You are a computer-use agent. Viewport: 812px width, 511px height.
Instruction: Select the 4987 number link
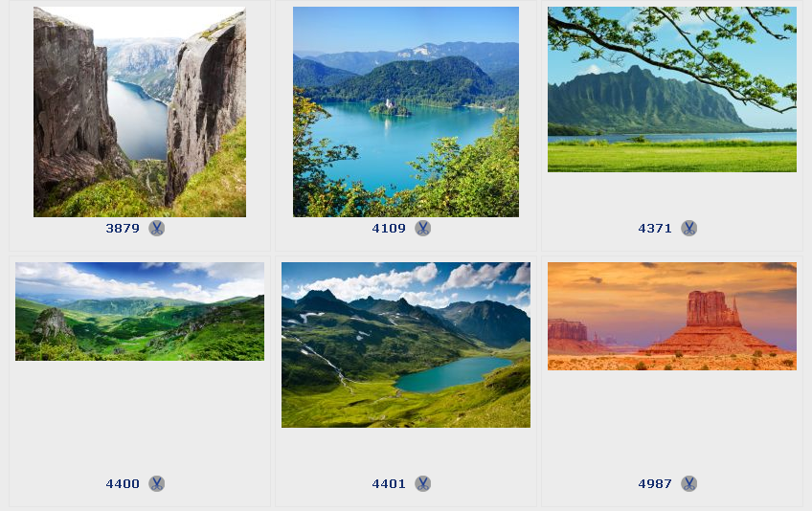point(655,483)
